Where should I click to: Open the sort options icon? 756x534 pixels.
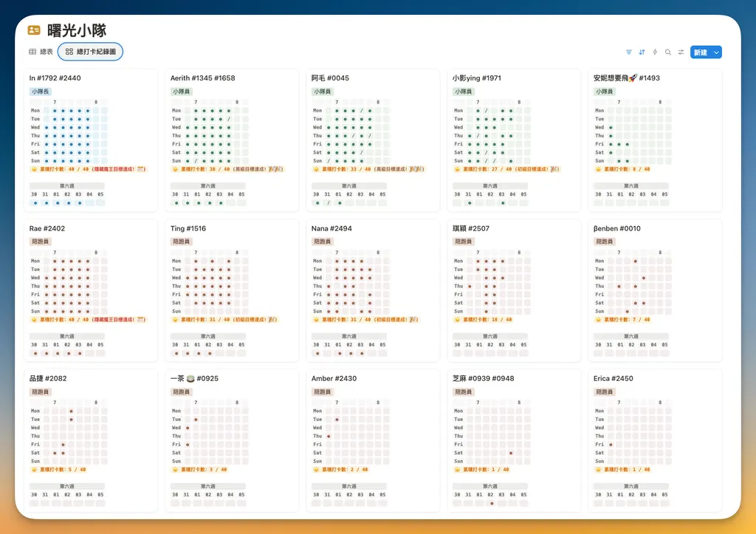[642, 52]
